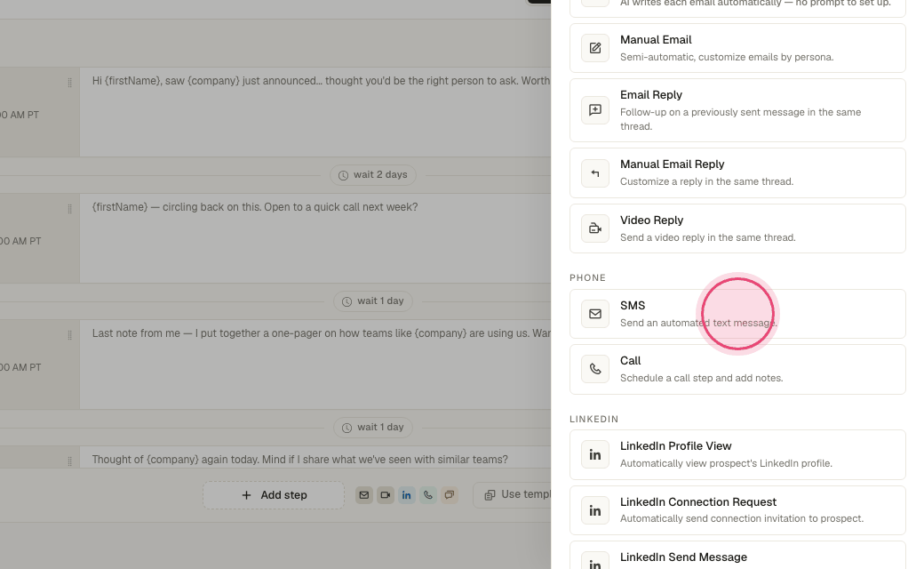Click the Manual Email Reply arrow icon
This screenshot has height=569, width=924.
[595, 172]
